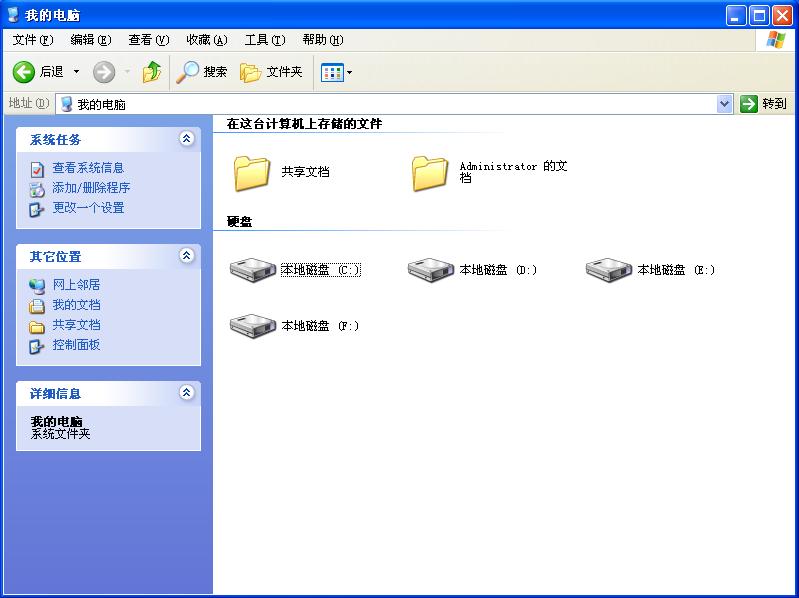Open the Shared Documents (共享文档) folder icon
This screenshot has width=799, height=598.
pyautogui.click(x=252, y=172)
